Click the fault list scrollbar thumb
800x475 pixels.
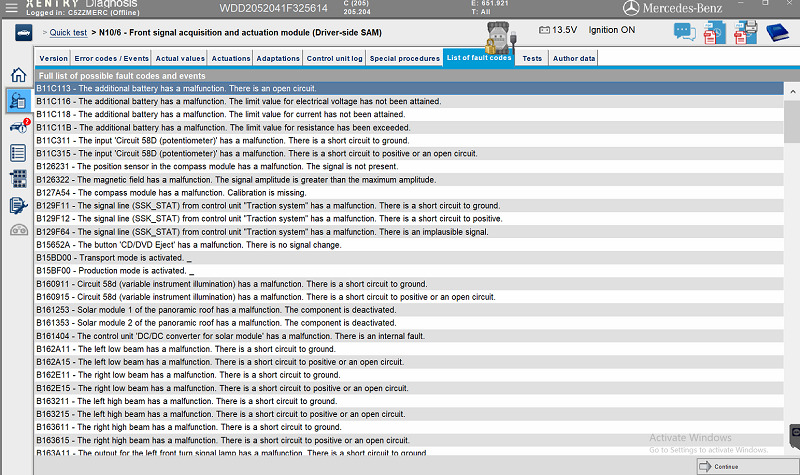coord(792,121)
